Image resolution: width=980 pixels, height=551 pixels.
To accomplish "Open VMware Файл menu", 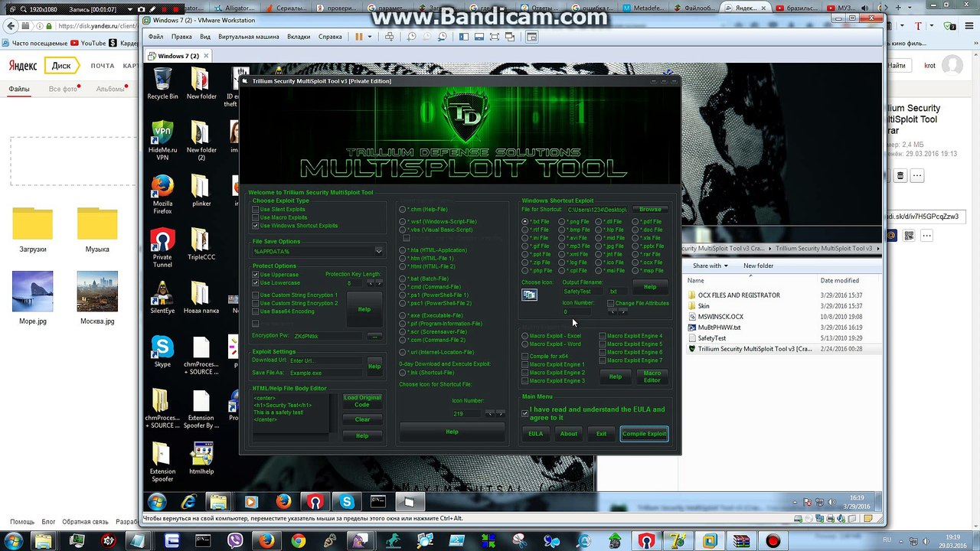I will coord(156,37).
